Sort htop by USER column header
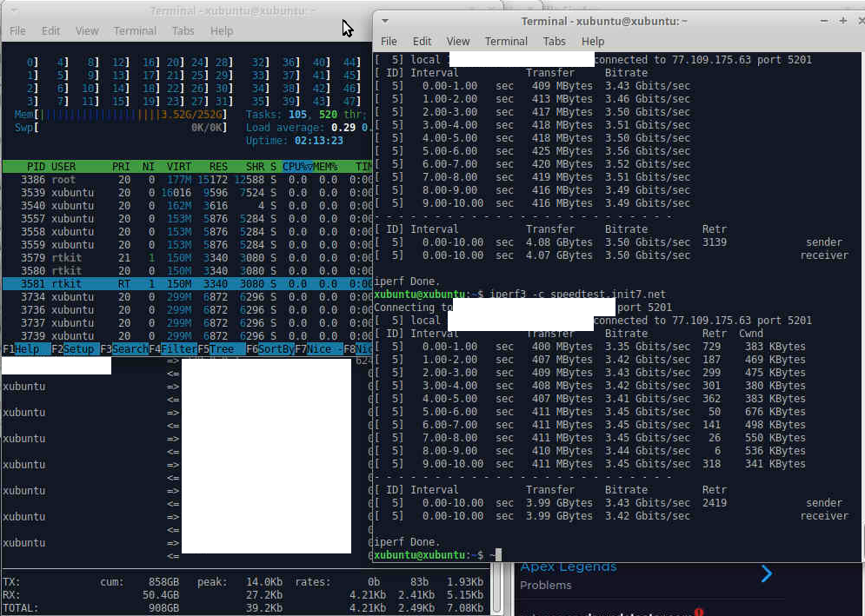Viewport: 865px width, 616px height. pyautogui.click(x=63, y=167)
